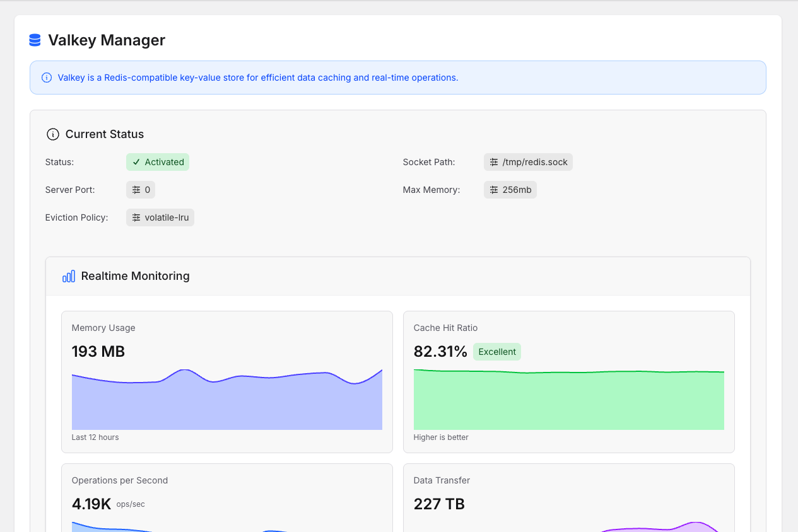Click the Realtime Monitoring bar chart icon
This screenshot has width=798, height=532.
pos(69,276)
